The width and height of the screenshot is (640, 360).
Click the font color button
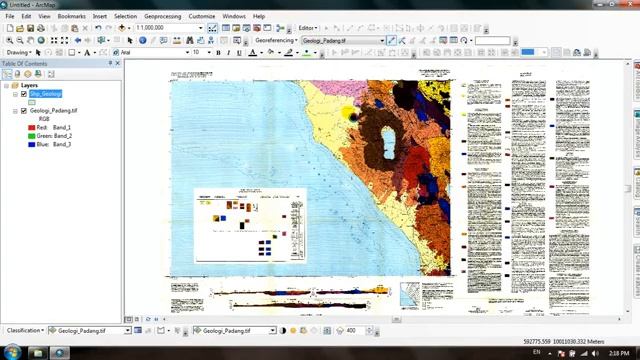253,53
